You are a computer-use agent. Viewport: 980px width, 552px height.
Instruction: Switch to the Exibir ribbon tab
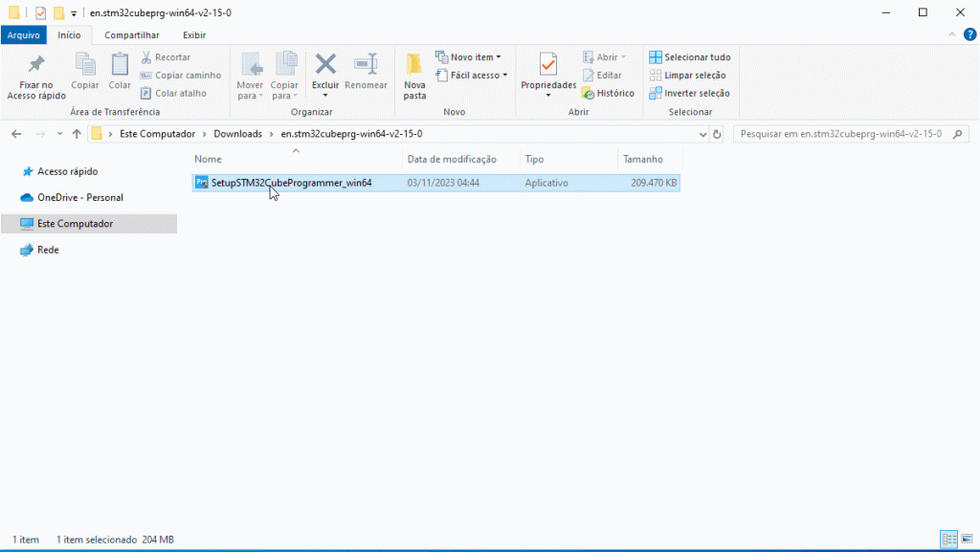(194, 34)
